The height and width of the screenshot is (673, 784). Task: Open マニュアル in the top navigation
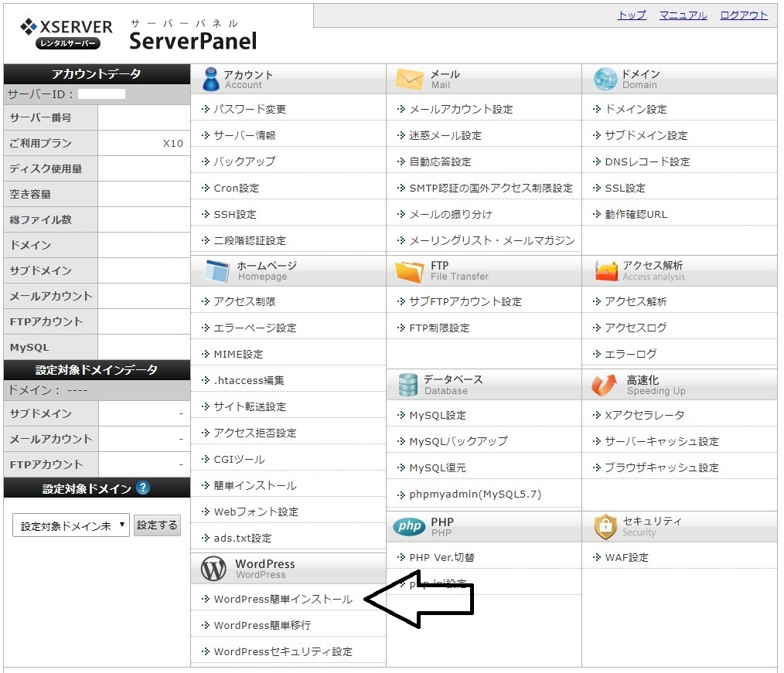[x=683, y=15]
